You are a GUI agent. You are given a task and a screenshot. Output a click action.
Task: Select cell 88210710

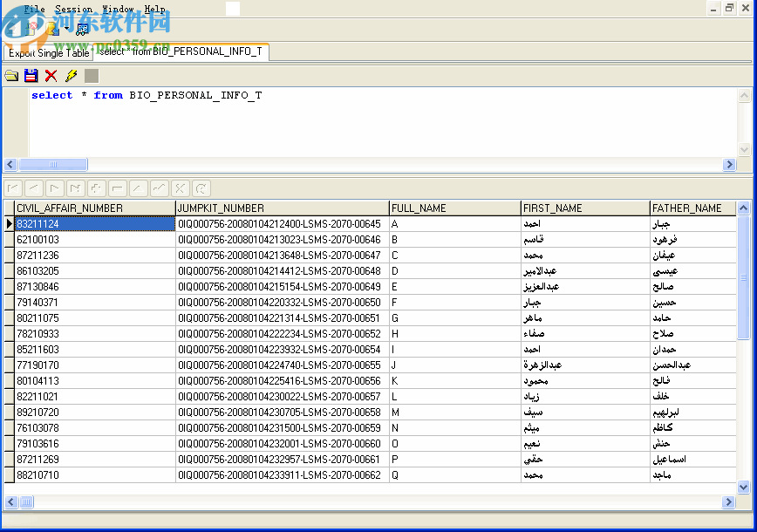click(94, 474)
